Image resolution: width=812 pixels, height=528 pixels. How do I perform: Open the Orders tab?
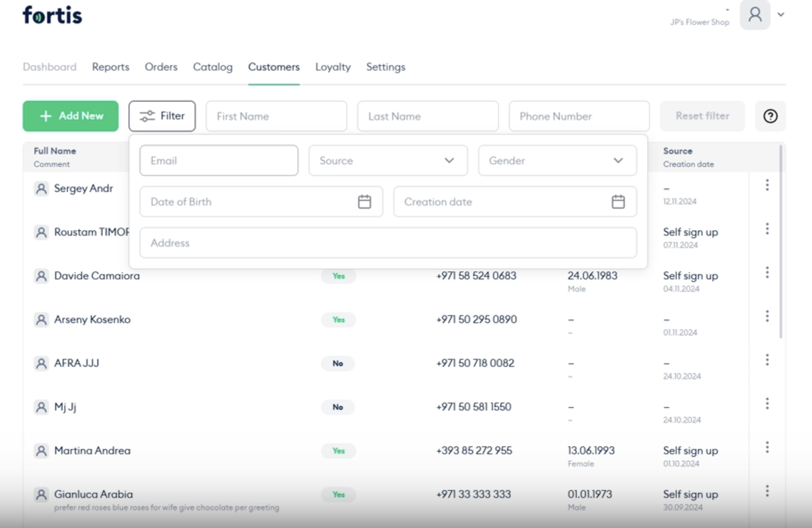pyautogui.click(x=161, y=67)
